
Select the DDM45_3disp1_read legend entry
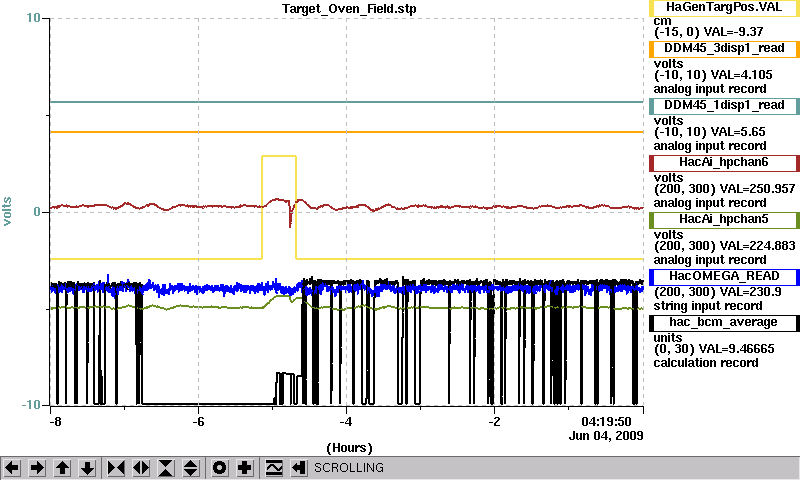point(724,49)
